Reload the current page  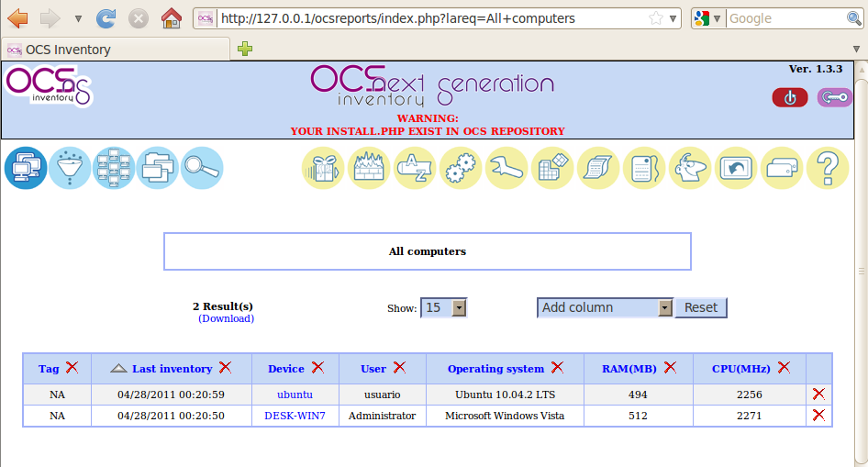coord(106,19)
